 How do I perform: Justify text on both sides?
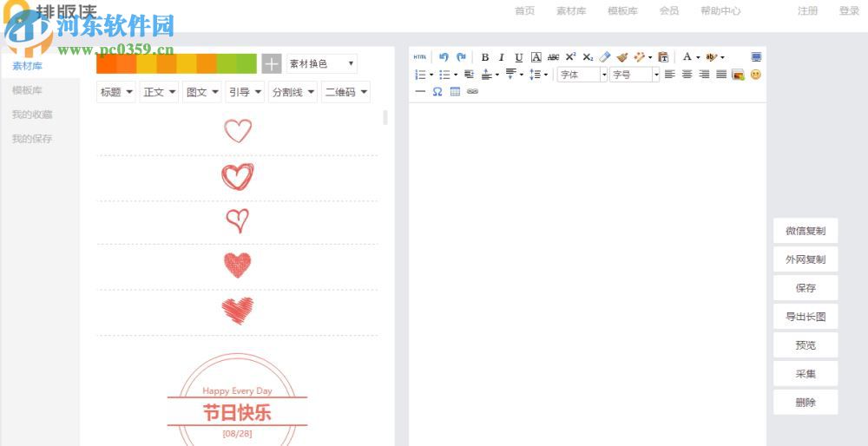click(721, 74)
